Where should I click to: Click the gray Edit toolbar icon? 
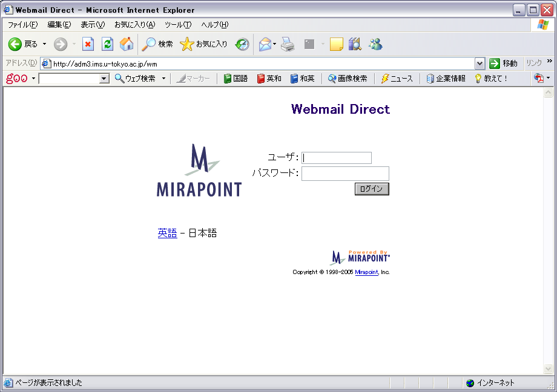click(x=309, y=44)
